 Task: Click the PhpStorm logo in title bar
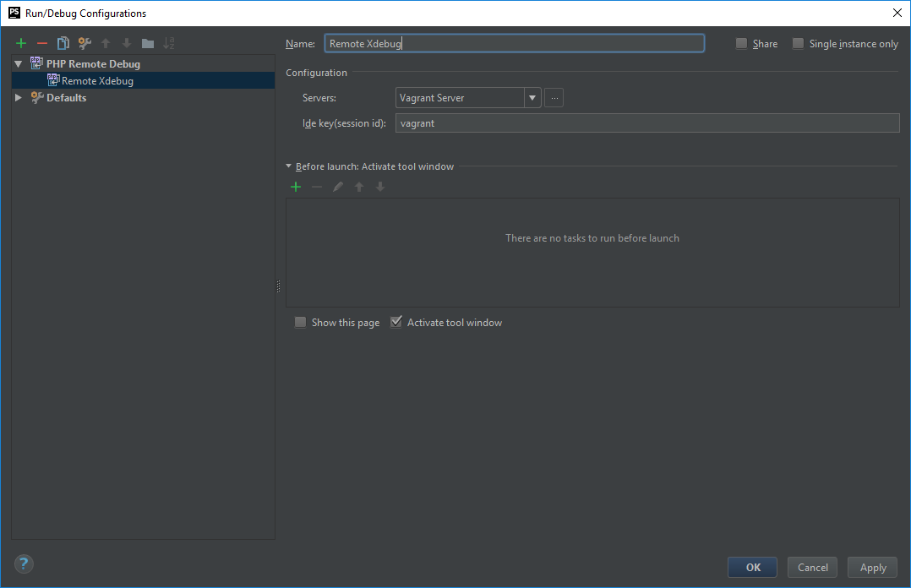click(x=14, y=13)
